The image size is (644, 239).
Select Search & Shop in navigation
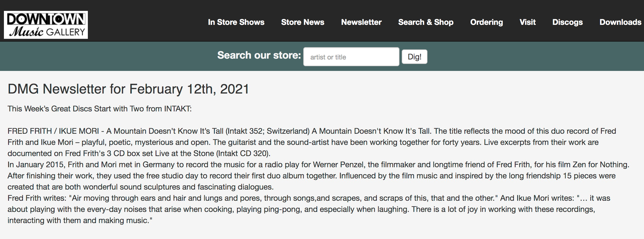426,22
